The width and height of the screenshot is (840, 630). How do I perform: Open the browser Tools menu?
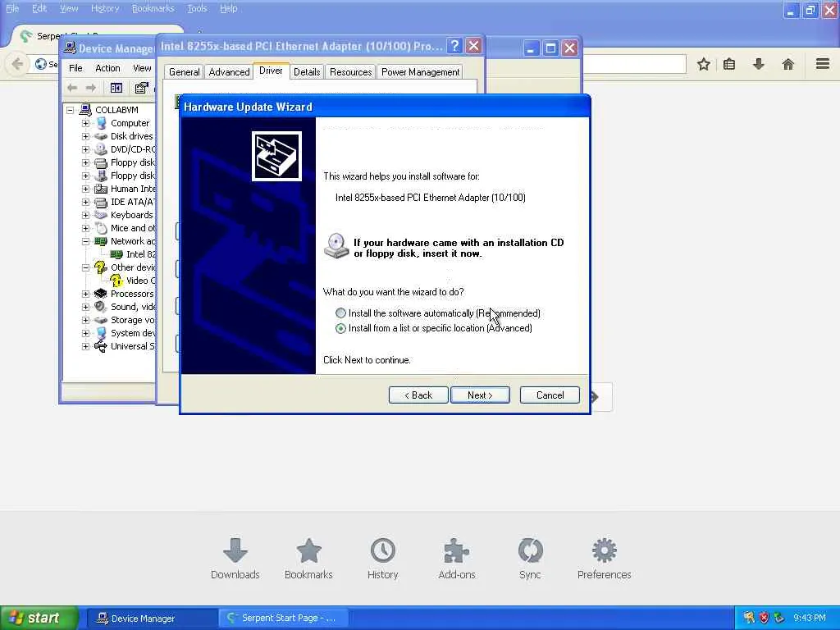197,8
